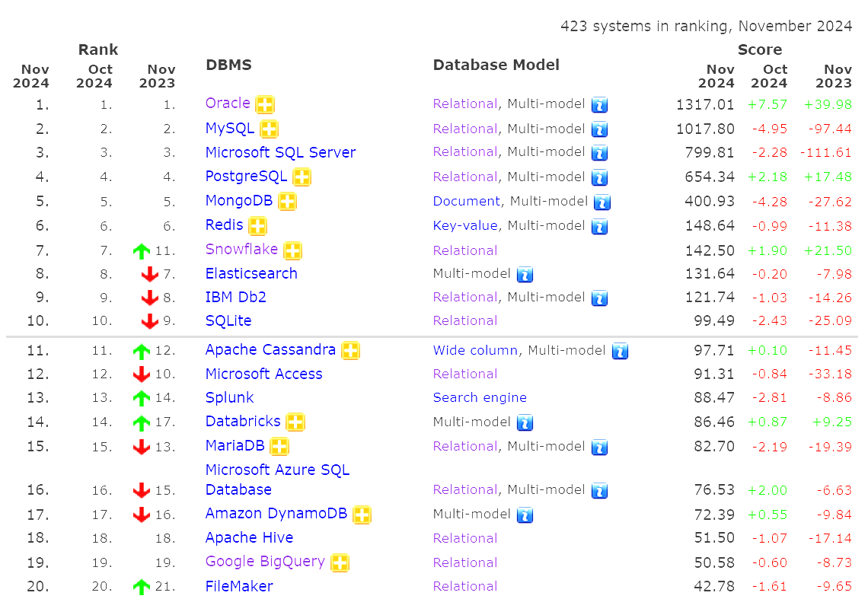Open the Oracle DBMS link

pos(228,103)
